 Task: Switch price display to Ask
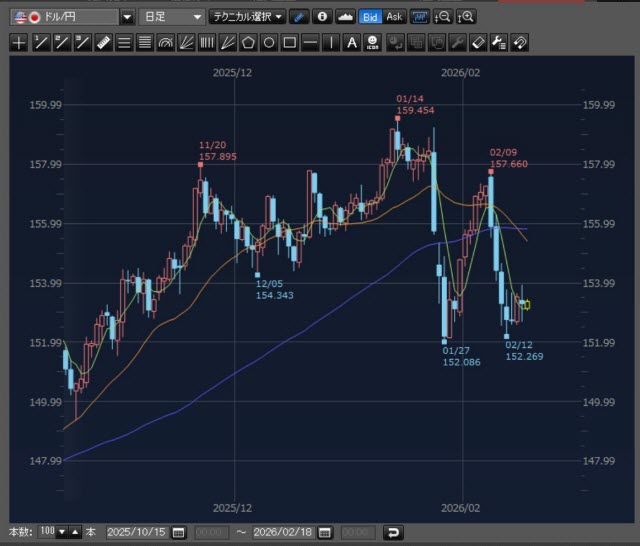(394, 17)
